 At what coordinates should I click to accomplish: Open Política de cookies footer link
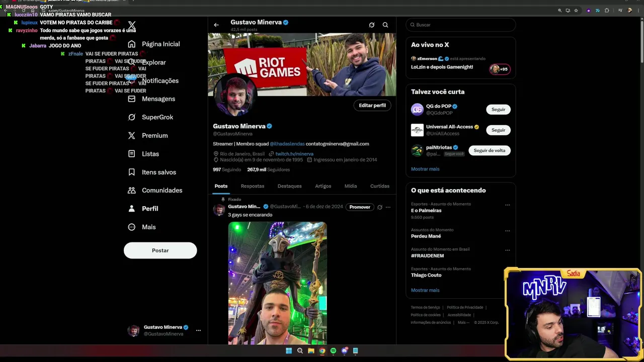[x=426, y=315]
